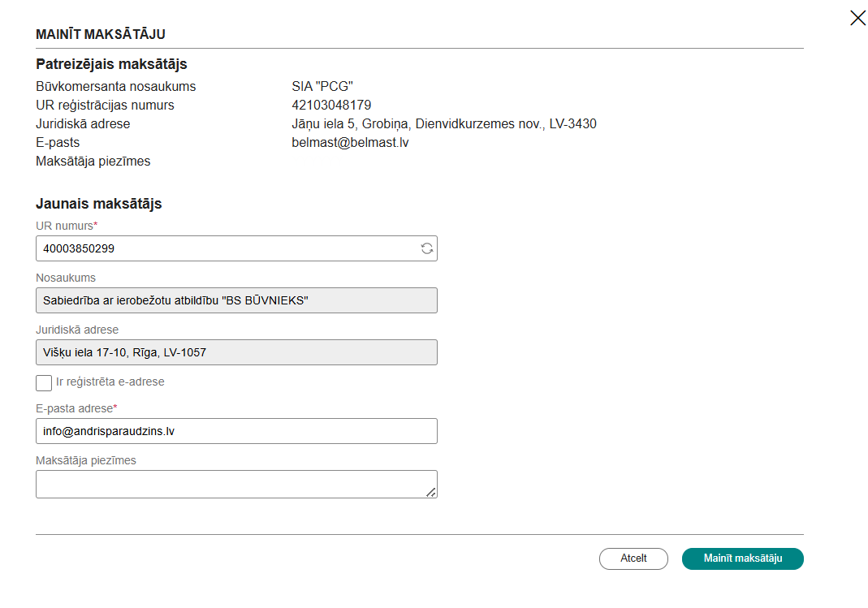This screenshot has height=608, width=868.
Task: Focus the E-pasta adrese input field
Action: [236, 431]
